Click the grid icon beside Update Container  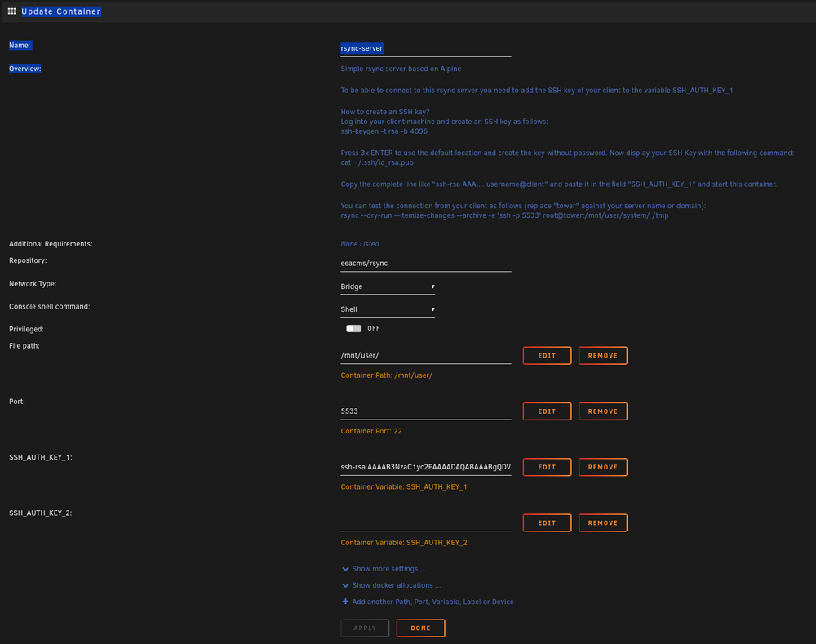click(12, 11)
